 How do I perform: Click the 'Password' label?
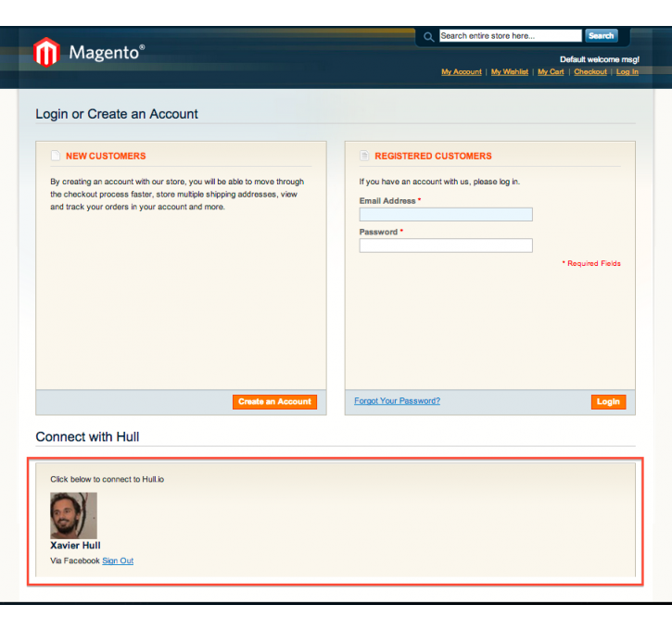tap(378, 232)
